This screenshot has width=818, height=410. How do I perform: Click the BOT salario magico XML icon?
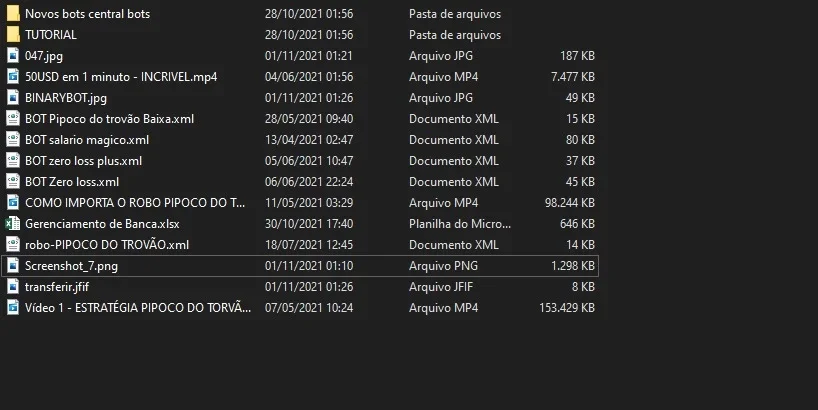[x=13, y=139]
